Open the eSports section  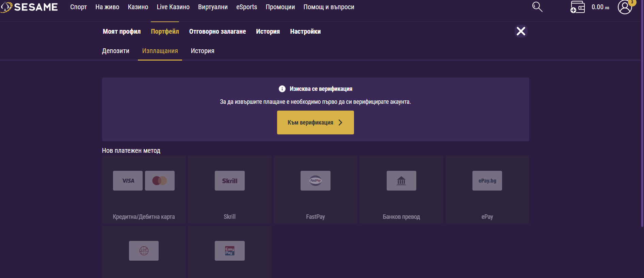(x=247, y=7)
